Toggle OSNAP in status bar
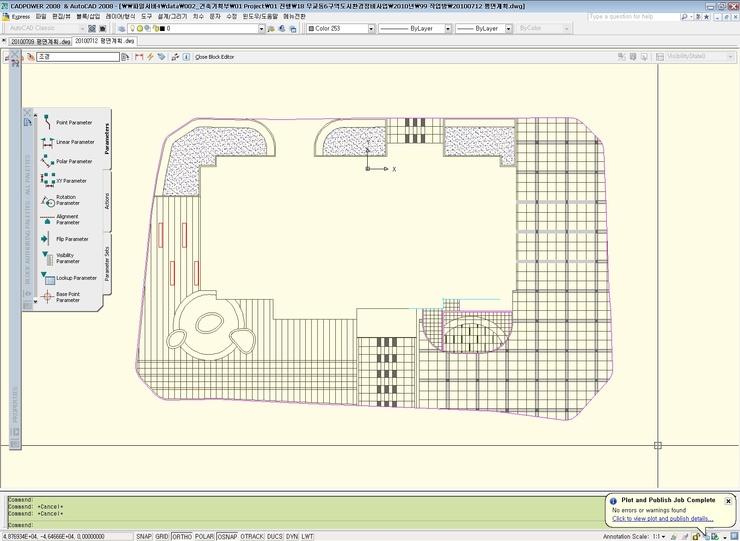The image size is (740, 541). pos(227,536)
